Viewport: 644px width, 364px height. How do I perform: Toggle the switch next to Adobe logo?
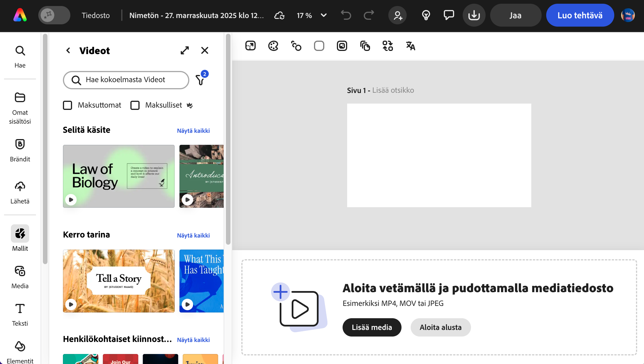tap(54, 15)
